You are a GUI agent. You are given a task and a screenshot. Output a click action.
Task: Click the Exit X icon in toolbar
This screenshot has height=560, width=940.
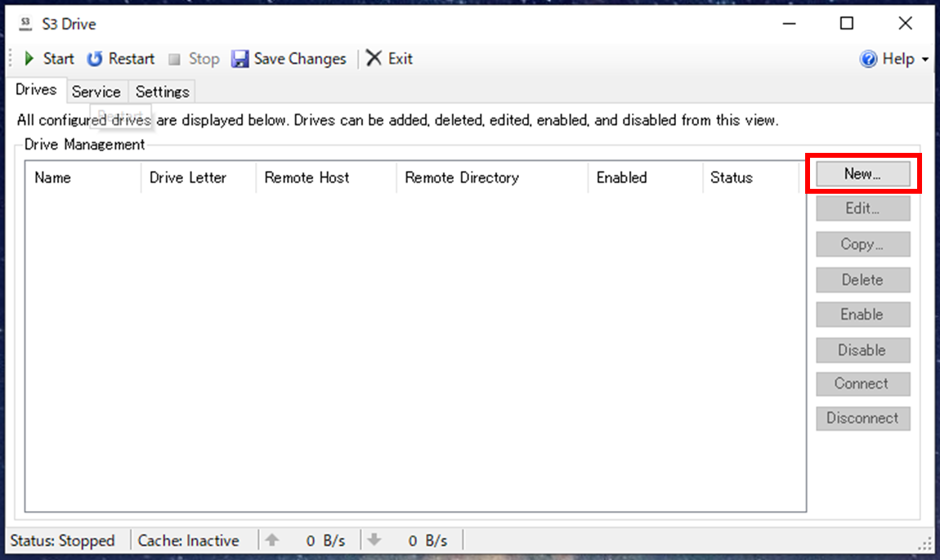pos(374,58)
